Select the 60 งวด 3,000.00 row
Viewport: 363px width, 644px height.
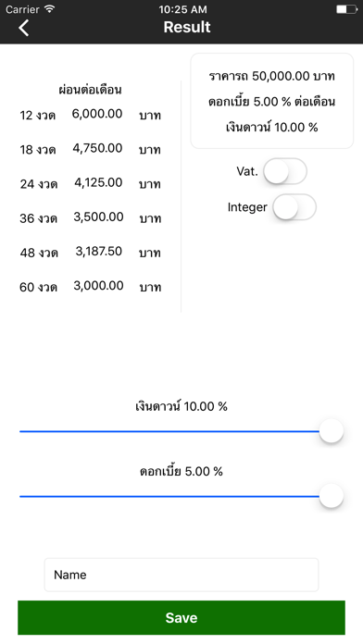(91, 286)
